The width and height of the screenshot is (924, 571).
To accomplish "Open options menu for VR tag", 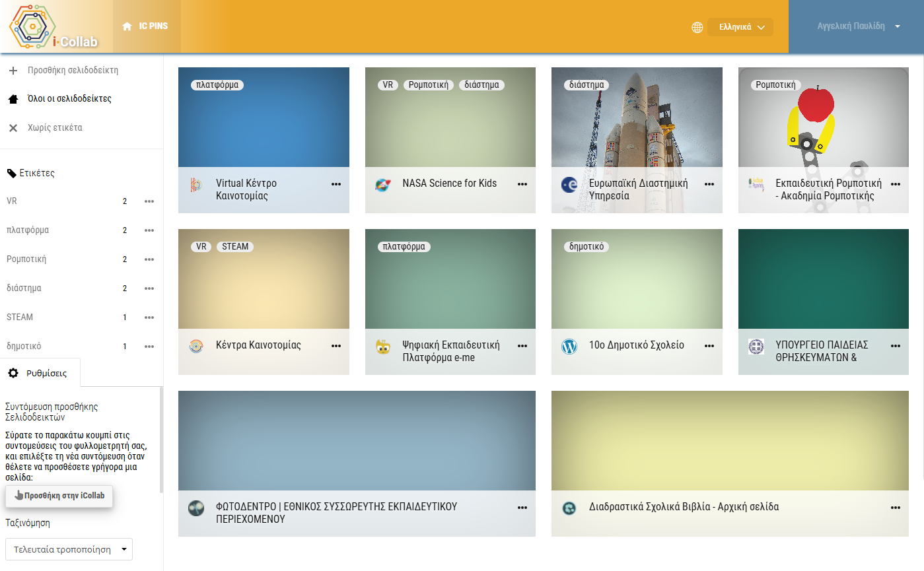I will point(149,201).
